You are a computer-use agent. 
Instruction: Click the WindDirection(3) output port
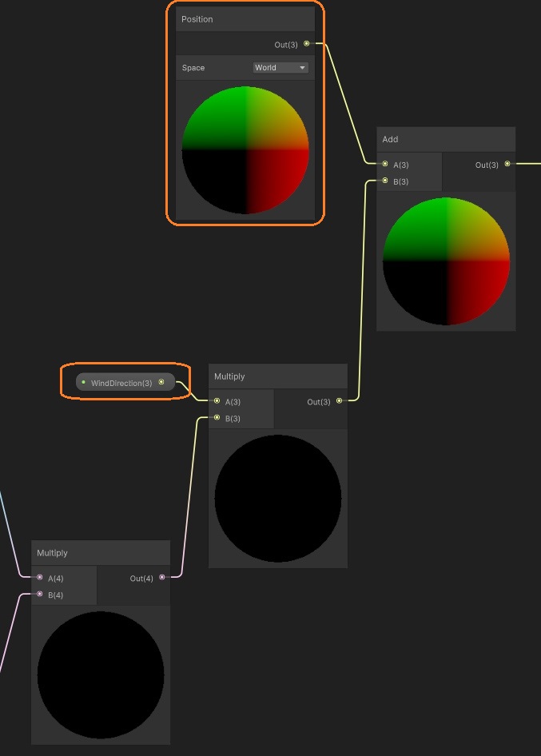coord(161,382)
